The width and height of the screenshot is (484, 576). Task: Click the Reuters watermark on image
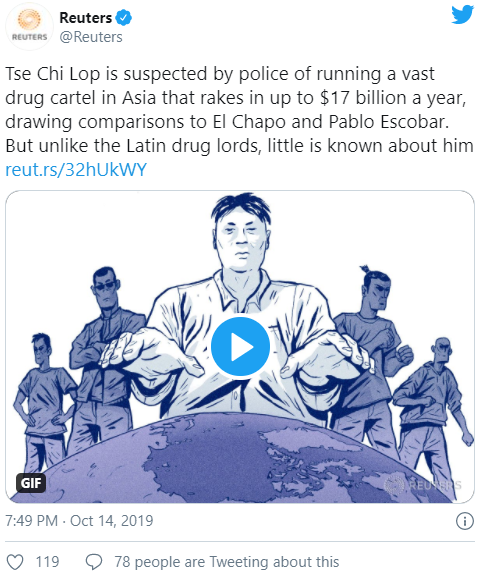422,485
